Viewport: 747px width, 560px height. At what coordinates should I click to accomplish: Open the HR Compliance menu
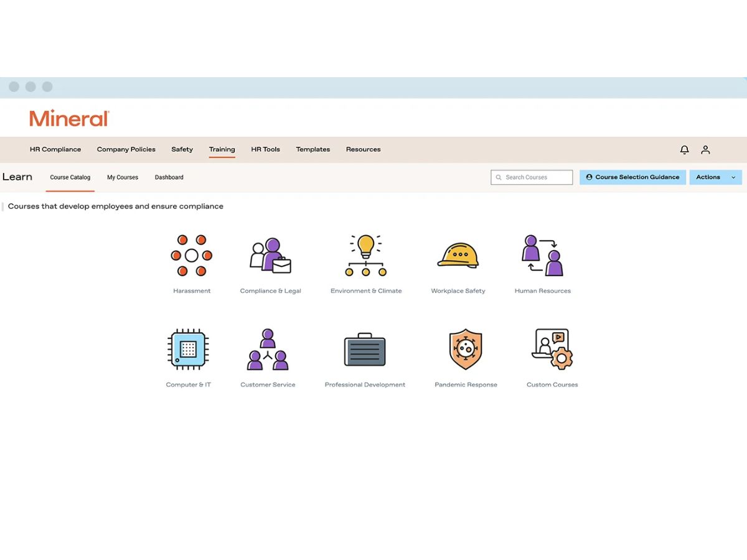pyautogui.click(x=55, y=149)
